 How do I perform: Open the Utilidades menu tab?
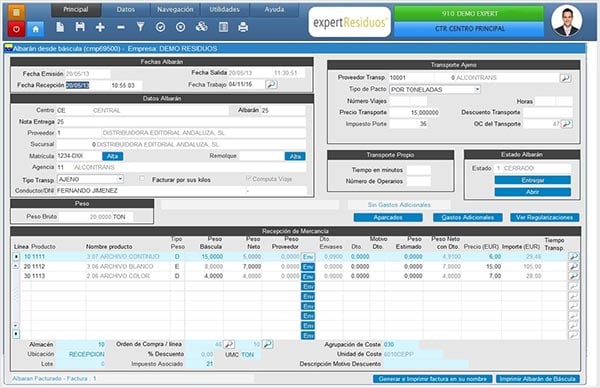point(225,10)
